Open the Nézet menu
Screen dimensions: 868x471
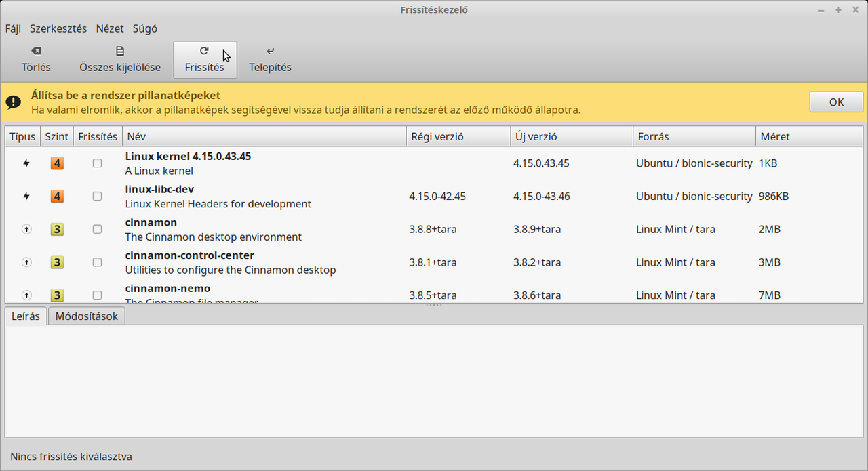click(110, 28)
